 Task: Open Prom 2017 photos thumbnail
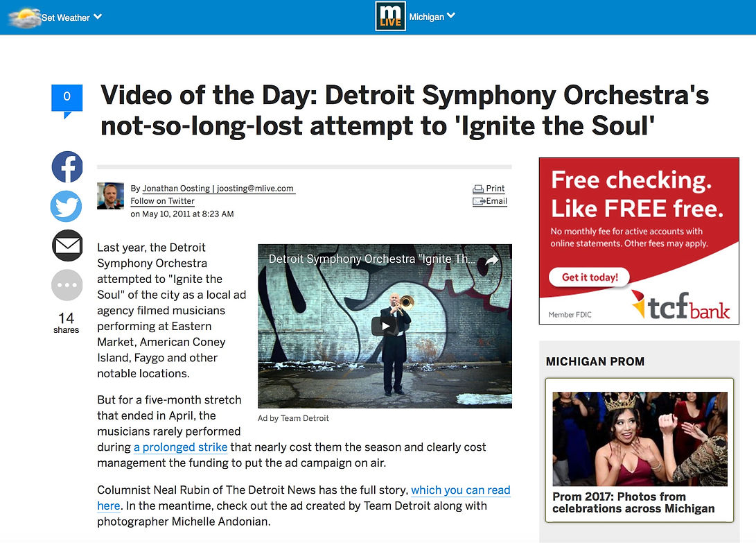[x=640, y=439]
